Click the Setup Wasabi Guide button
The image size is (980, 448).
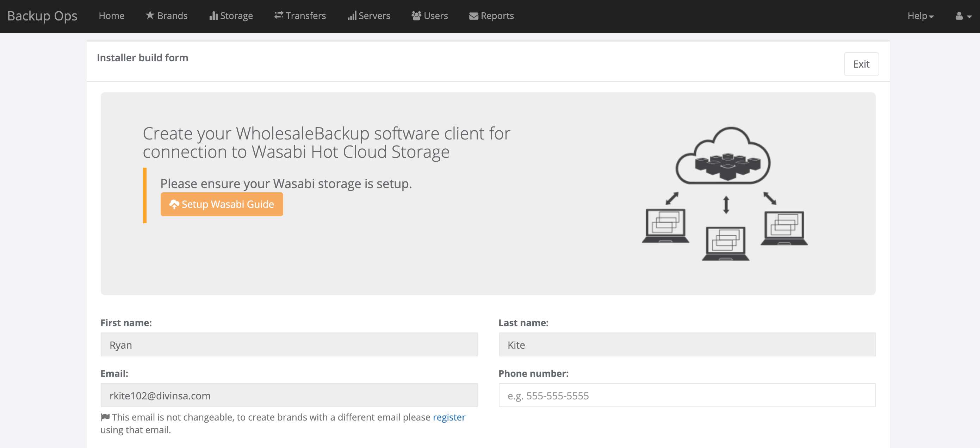pyautogui.click(x=222, y=204)
